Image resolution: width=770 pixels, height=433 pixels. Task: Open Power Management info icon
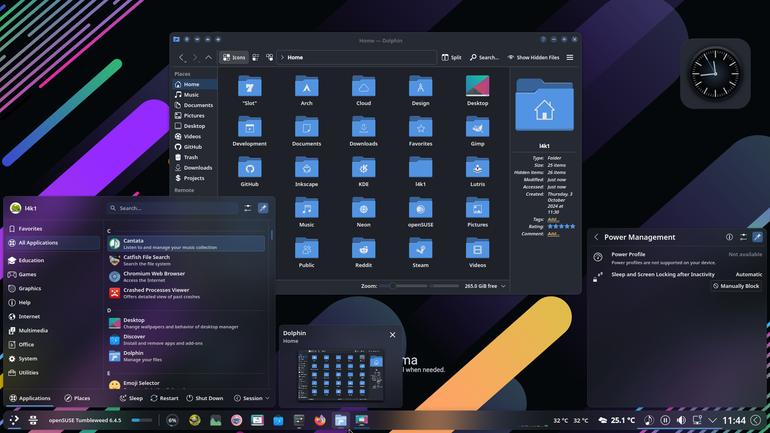tap(729, 237)
